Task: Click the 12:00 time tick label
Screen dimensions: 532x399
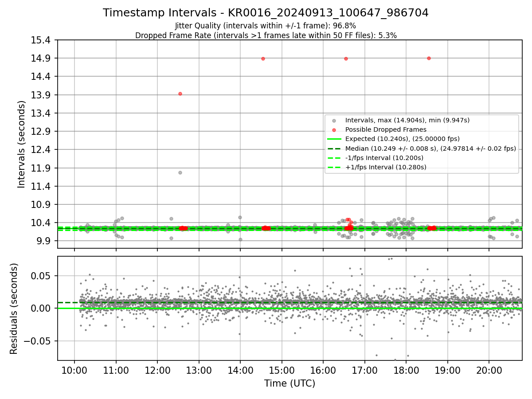Action: pos(157,370)
